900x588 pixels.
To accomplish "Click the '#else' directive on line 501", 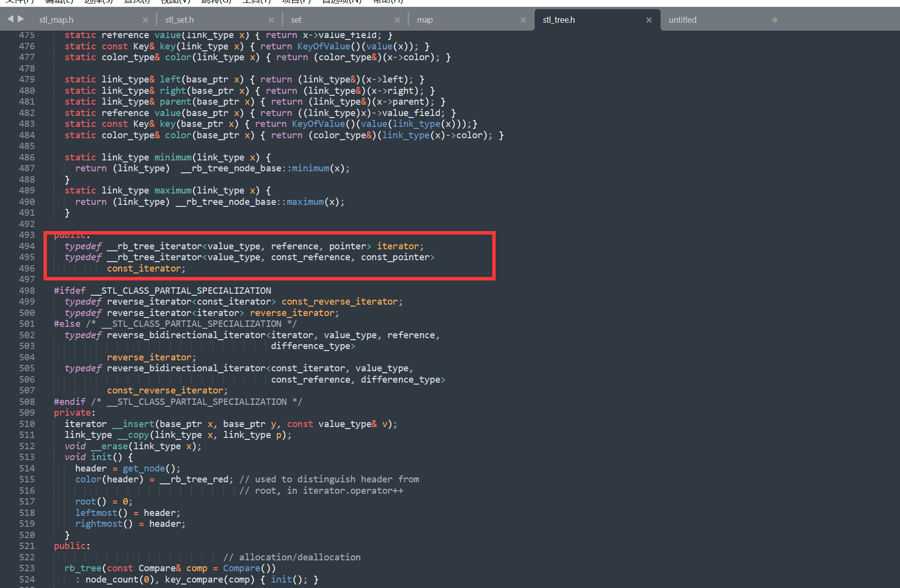I will (x=67, y=324).
